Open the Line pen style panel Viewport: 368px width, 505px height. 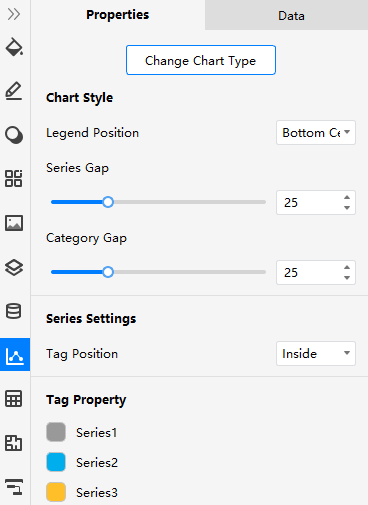pyautogui.click(x=14, y=91)
